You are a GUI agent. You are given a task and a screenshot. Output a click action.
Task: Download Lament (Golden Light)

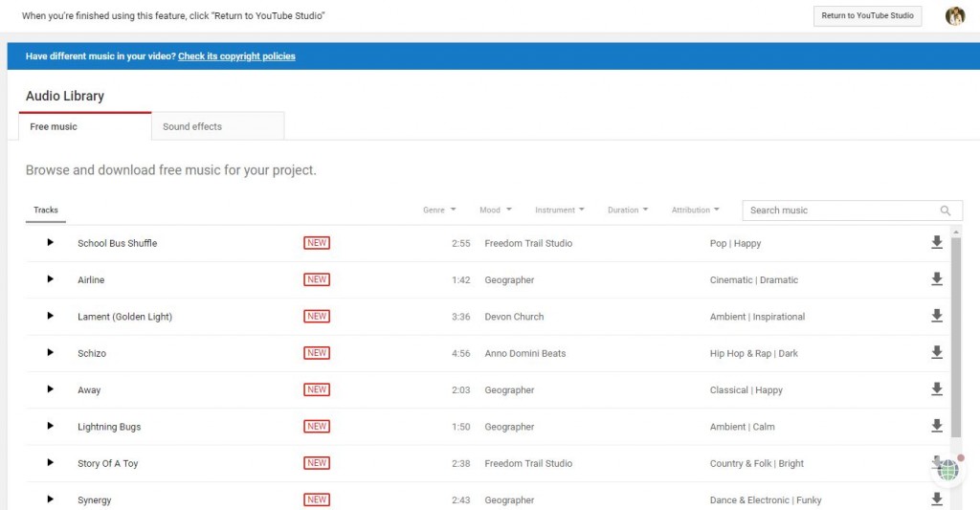[x=936, y=316]
